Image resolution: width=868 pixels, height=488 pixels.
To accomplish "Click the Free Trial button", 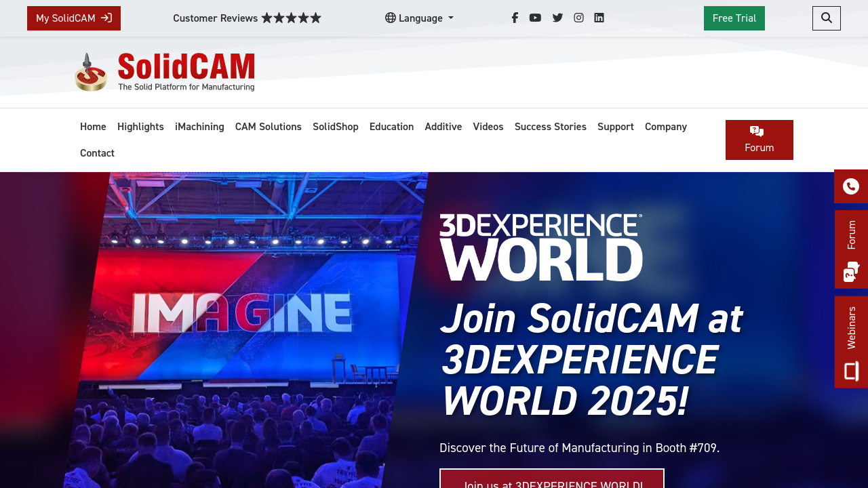I will (x=734, y=18).
